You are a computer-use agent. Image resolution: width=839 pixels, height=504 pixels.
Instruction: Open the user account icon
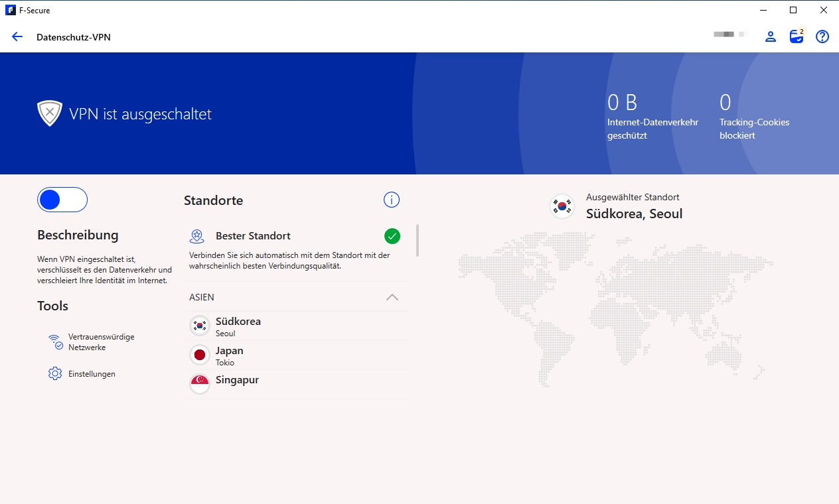pos(771,37)
